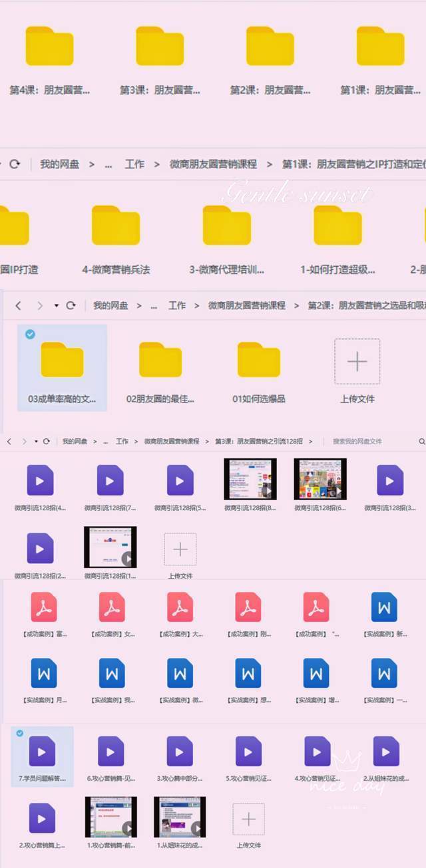The width and height of the screenshot is (426, 868).
Task: Open Word file 【实战案例】增
Action: (x=316, y=673)
